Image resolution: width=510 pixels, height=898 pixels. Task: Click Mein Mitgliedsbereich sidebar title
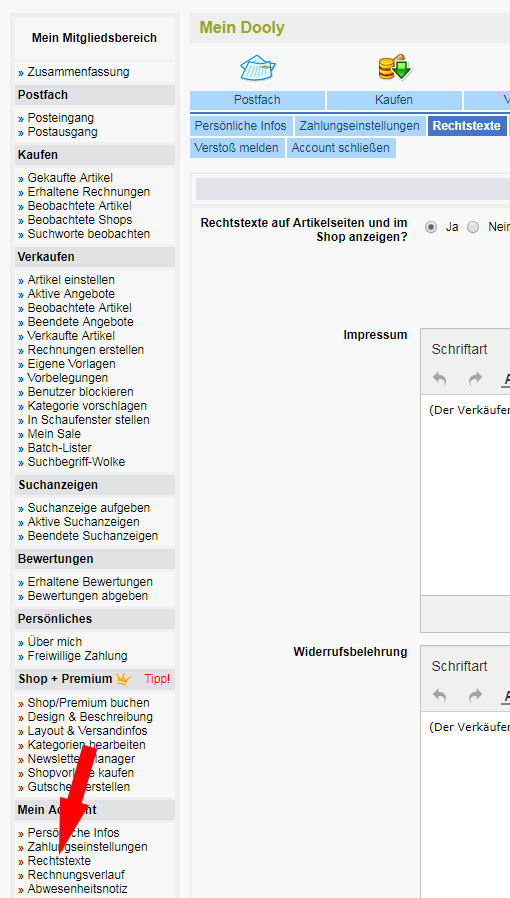coord(94,38)
